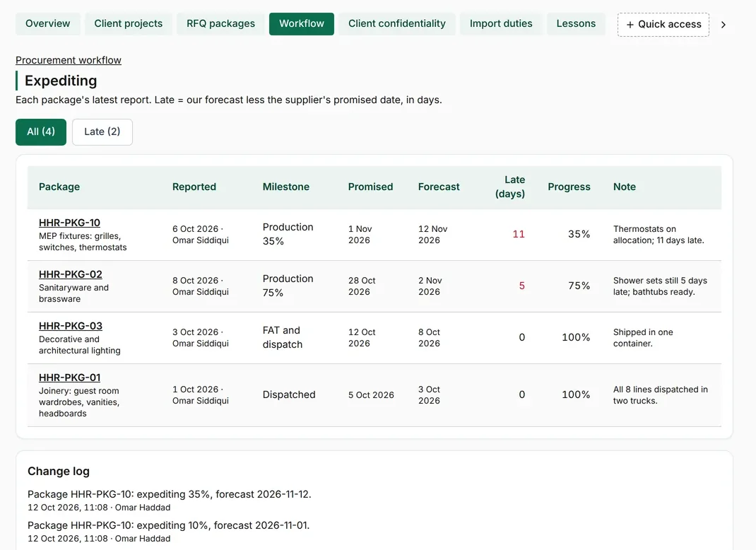756x550 pixels.
Task: Click the Package column header
Action: pos(59,187)
